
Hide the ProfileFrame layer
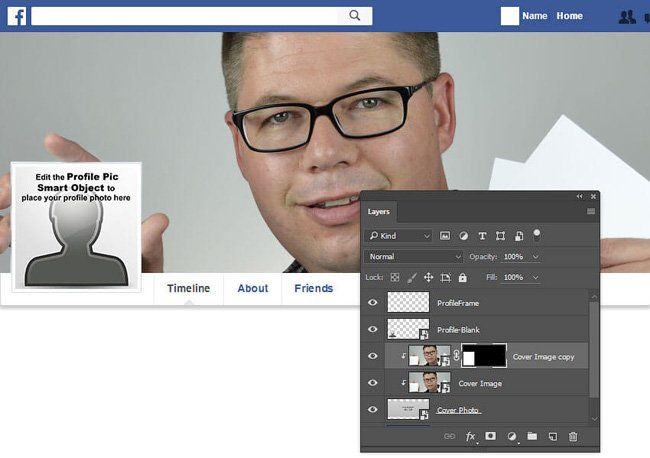tap(373, 302)
